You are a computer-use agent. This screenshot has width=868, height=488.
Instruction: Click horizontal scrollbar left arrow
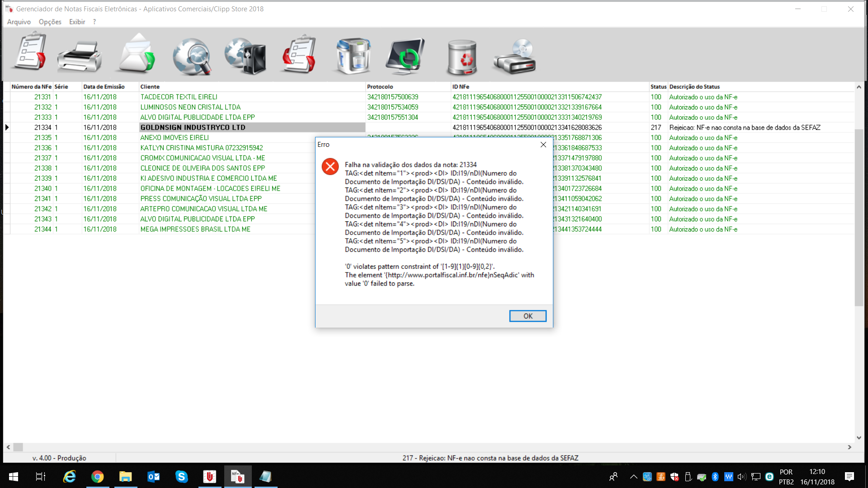[8, 447]
